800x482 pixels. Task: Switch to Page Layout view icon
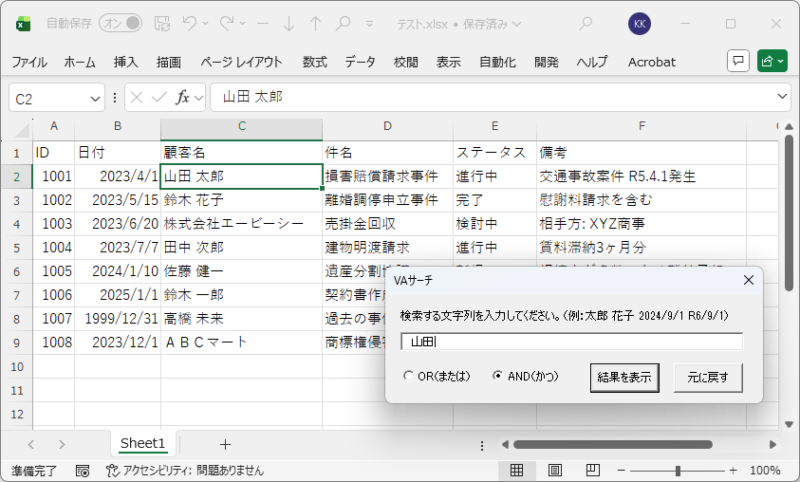555,470
